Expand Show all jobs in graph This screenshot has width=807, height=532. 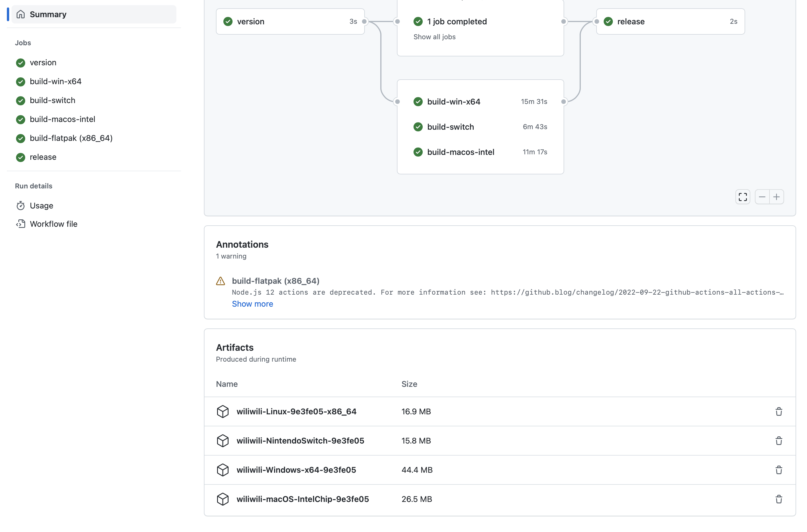click(434, 37)
